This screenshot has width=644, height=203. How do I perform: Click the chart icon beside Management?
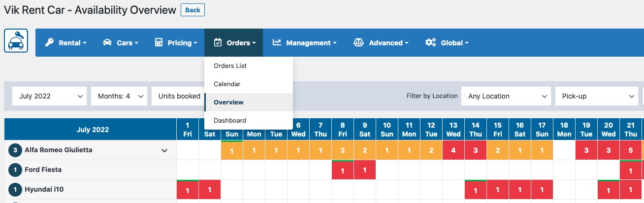coord(277,43)
